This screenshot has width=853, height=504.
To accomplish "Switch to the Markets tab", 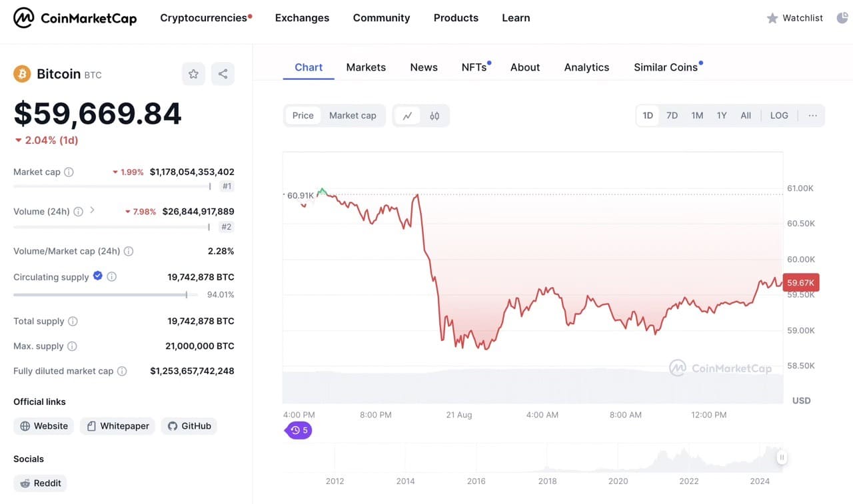I will tap(366, 67).
